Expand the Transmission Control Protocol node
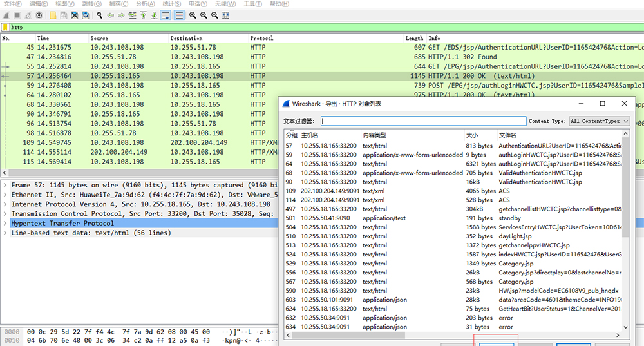 [5, 213]
